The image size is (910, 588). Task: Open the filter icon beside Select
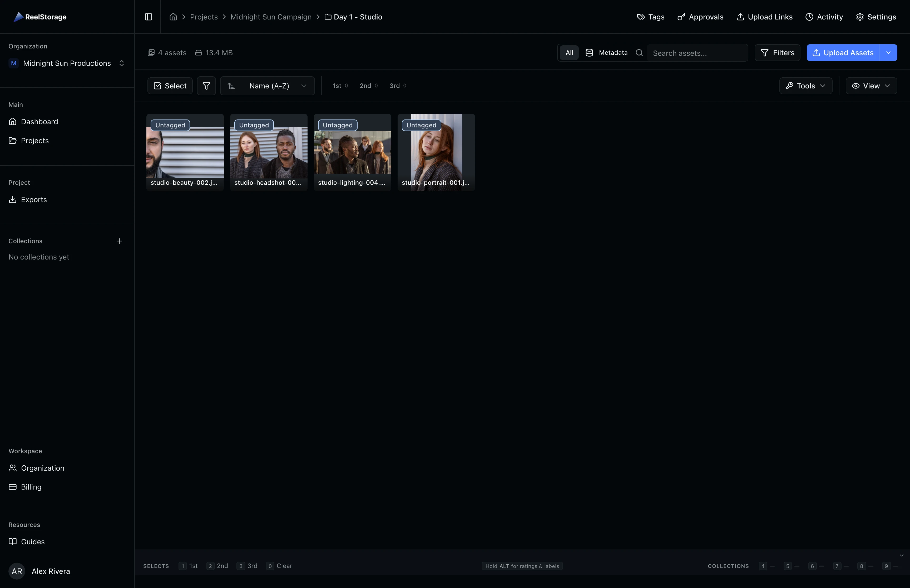pos(206,86)
